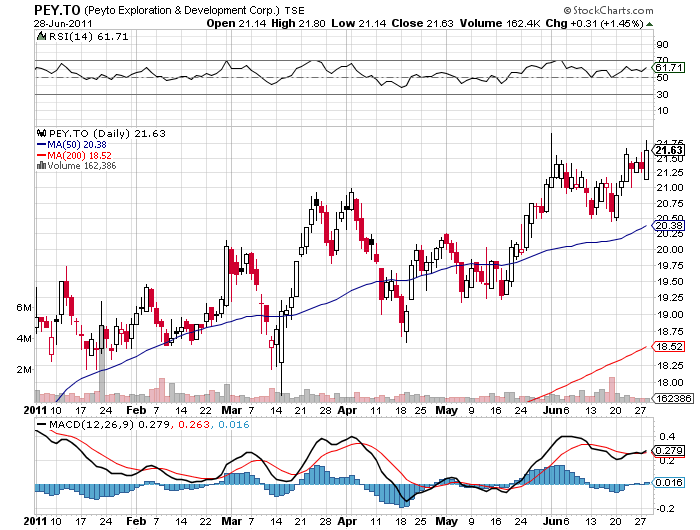Click the RSI 90 axis label
This screenshot has height=530, width=700.
pos(662,44)
